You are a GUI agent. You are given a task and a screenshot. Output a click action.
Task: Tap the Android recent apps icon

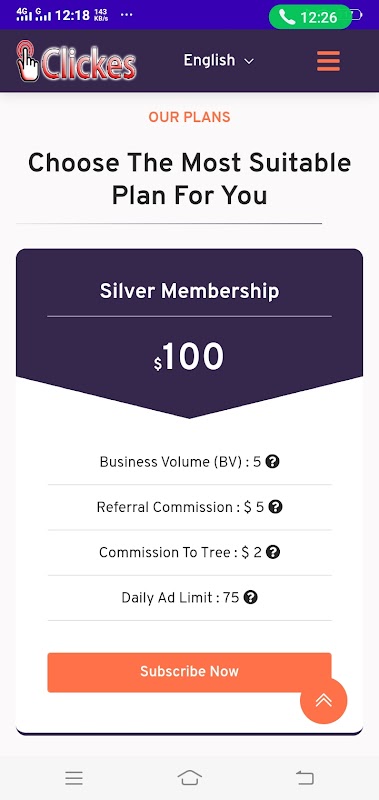point(74,778)
